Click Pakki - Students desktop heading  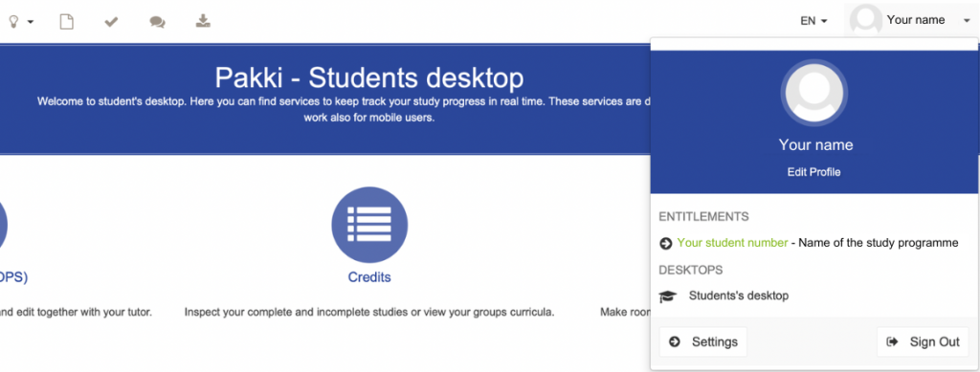coord(369,78)
